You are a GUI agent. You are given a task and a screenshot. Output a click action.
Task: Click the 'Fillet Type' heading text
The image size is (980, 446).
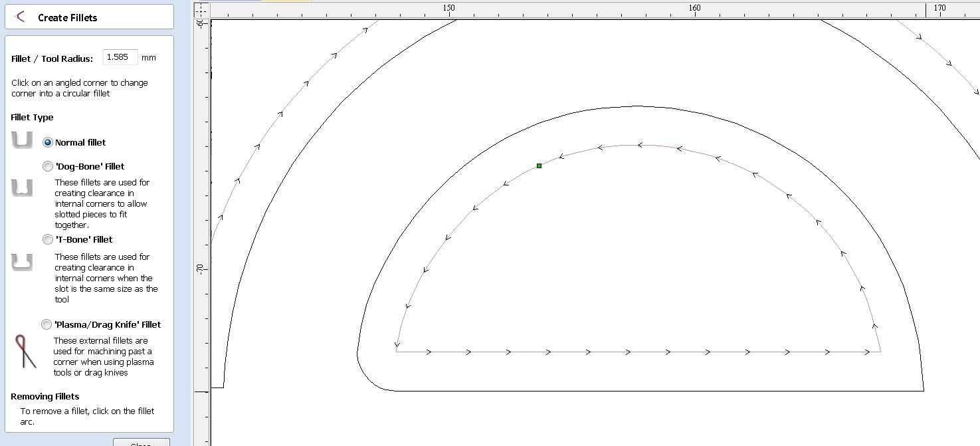(x=32, y=118)
